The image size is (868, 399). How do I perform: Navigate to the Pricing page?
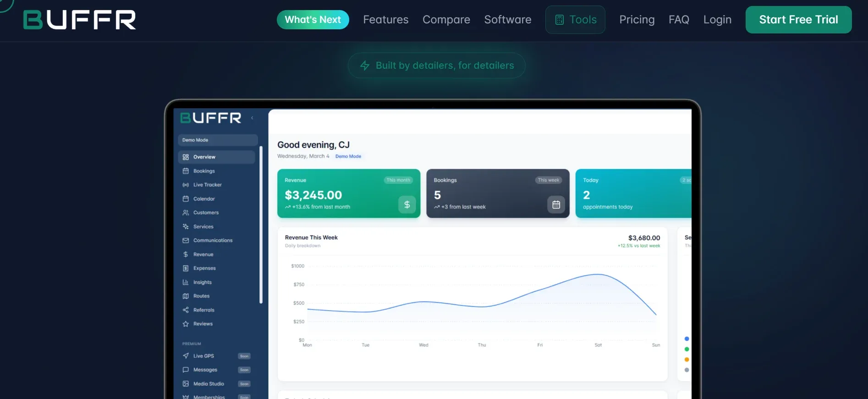(637, 20)
